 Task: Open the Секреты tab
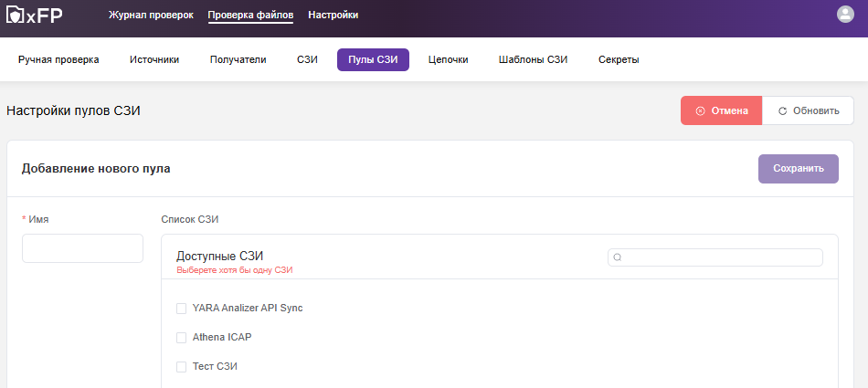click(619, 59)
